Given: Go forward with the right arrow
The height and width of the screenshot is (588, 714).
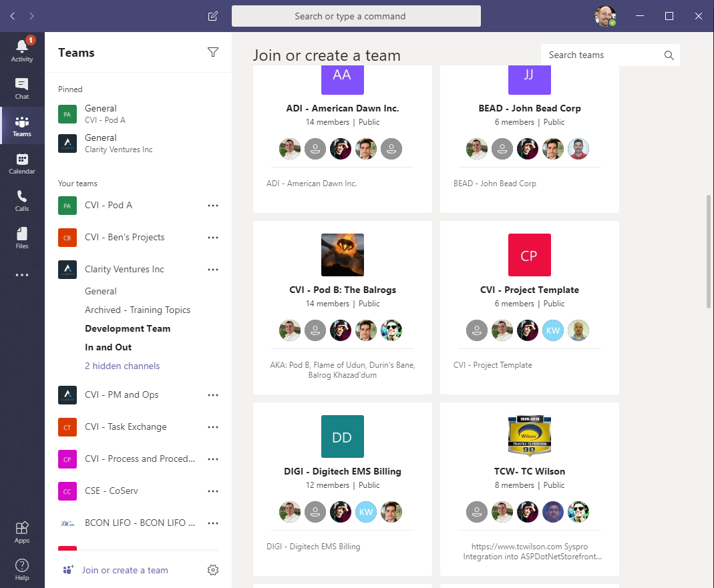Looking at the screenshot, I should click(31, 17).
